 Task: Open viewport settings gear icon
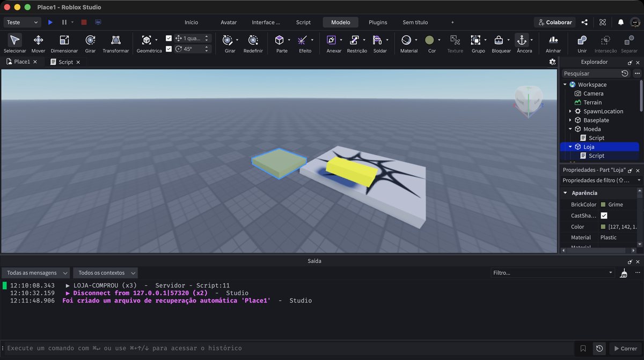552,62
